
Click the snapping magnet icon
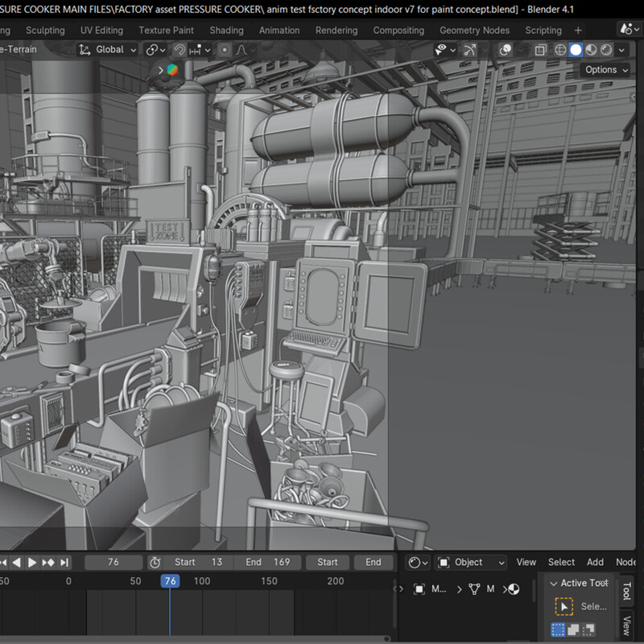click(180, 50)
